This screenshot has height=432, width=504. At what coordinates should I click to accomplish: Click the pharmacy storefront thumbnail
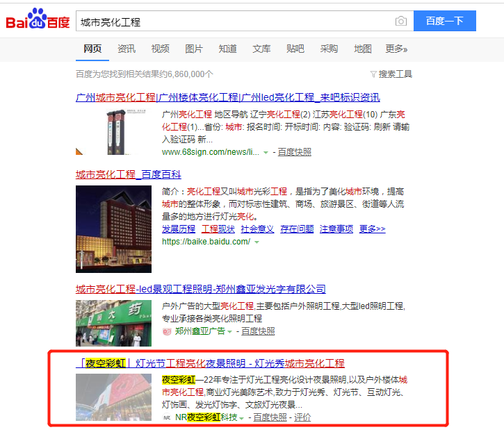coord(113,323)
